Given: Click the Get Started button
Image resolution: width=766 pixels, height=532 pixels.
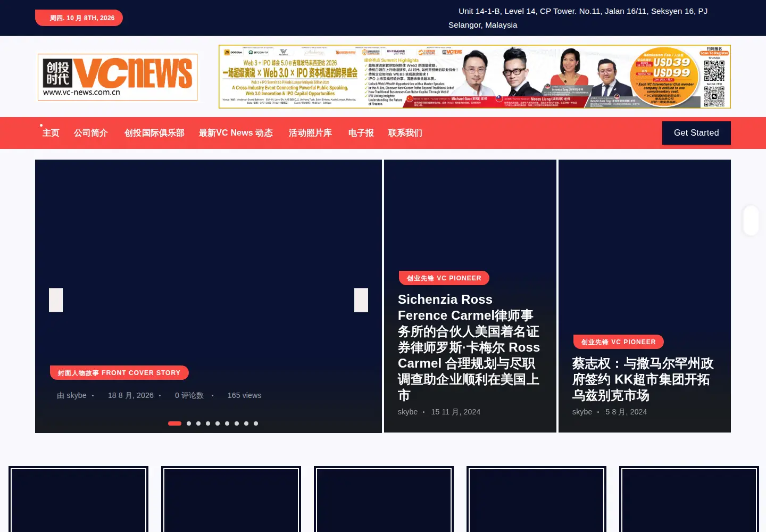Looking at the screenshot, I should click(696, 133).
